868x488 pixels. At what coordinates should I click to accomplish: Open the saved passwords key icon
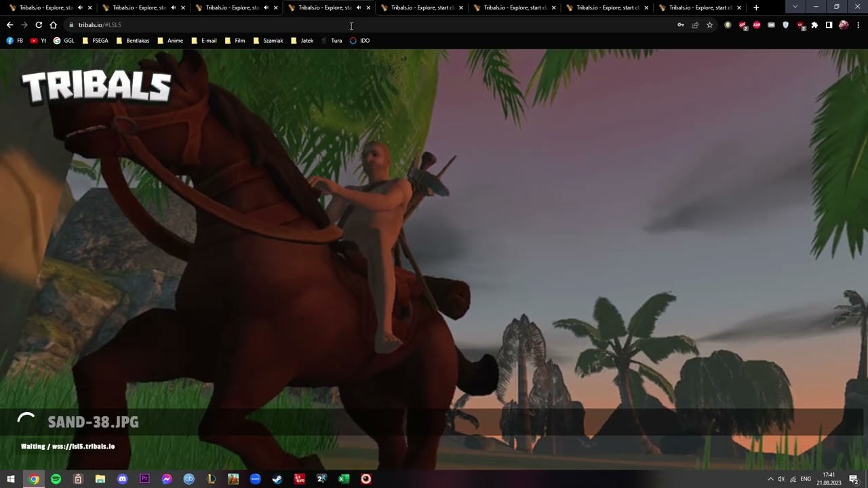pyautogui.click(x=681, y=25)
